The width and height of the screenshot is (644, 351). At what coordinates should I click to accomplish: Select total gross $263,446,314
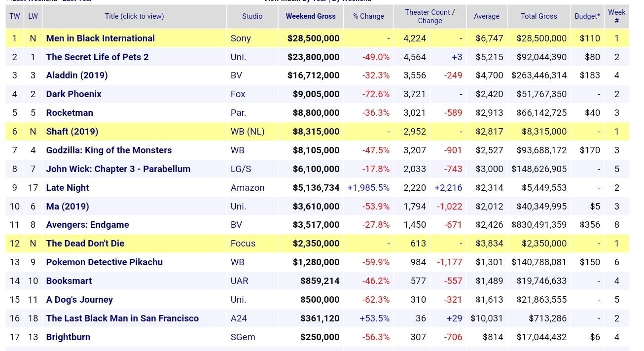(x=539, y=75)
